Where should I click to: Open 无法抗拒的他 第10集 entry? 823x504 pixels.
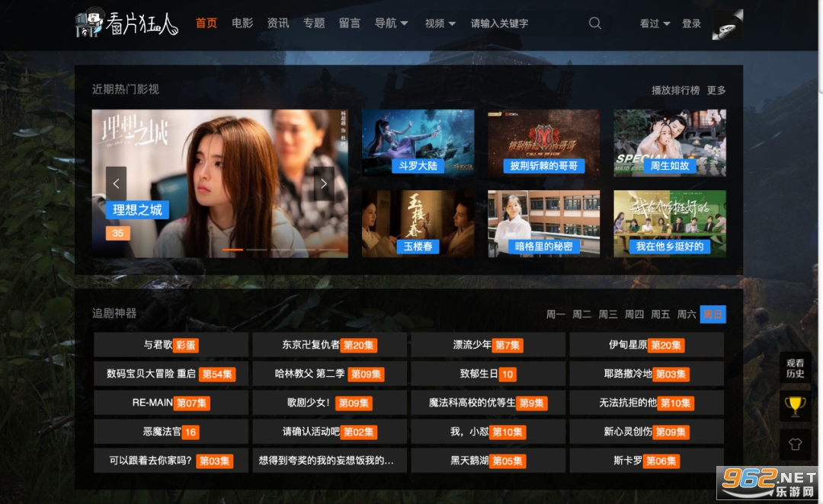pos(647,403)
